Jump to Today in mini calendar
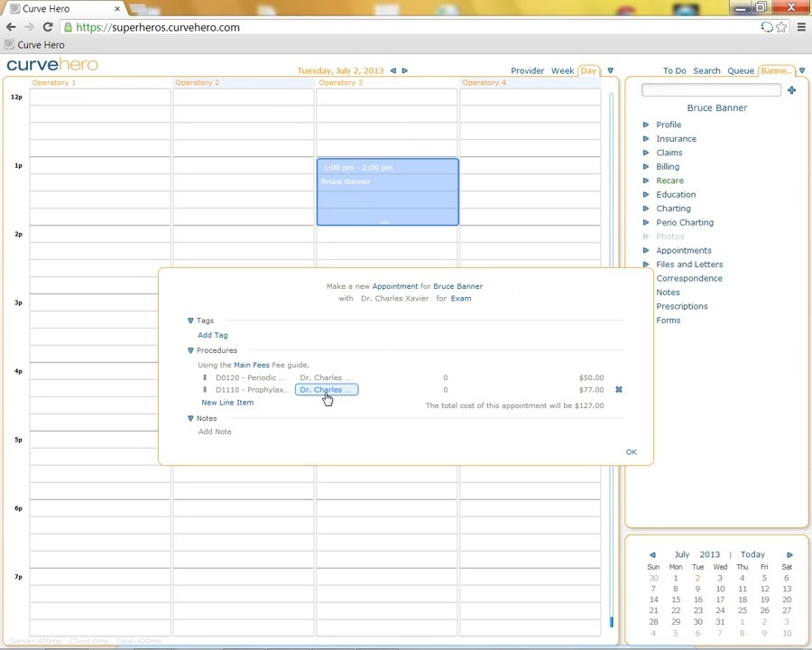The width and height of the screenshot is (812, 650). pyautogui.click(x=752, y=554)
